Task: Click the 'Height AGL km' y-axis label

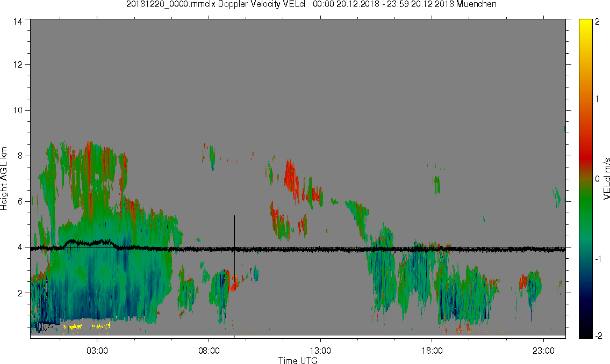Action: (4, 178)
